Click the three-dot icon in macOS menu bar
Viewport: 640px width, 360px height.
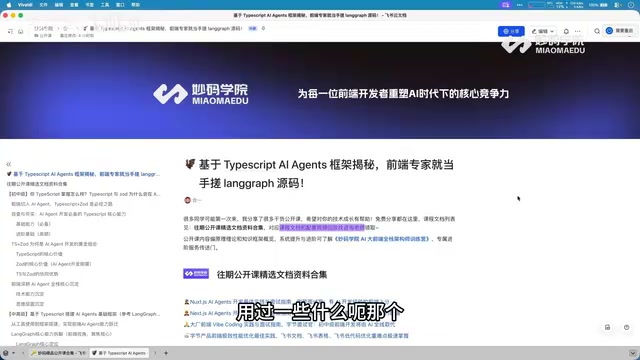tap(520, 5)
